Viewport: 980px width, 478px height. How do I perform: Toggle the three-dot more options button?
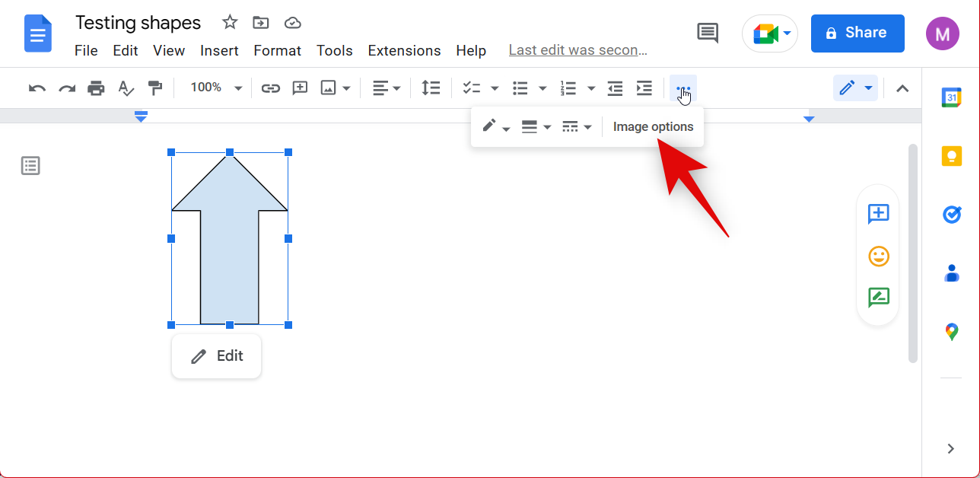click(x=683, y=89)
